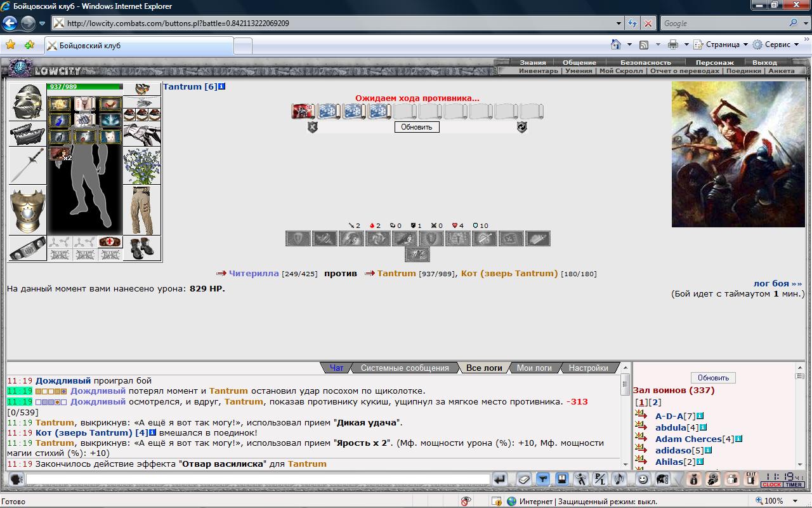Viewport: 812px width, 508px height.
Task: Click the boots equipment slot
Action: click(x=142, y=248)
